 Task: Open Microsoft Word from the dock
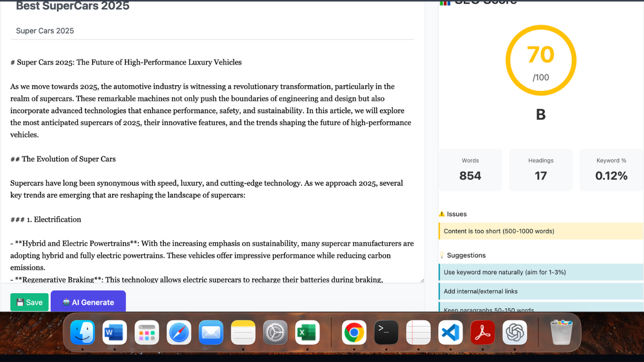[114, 332]
